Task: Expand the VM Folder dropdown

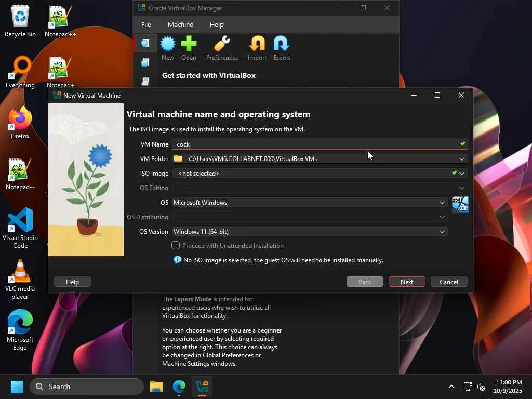Action: pyautogui.click(x=461, y=159)
